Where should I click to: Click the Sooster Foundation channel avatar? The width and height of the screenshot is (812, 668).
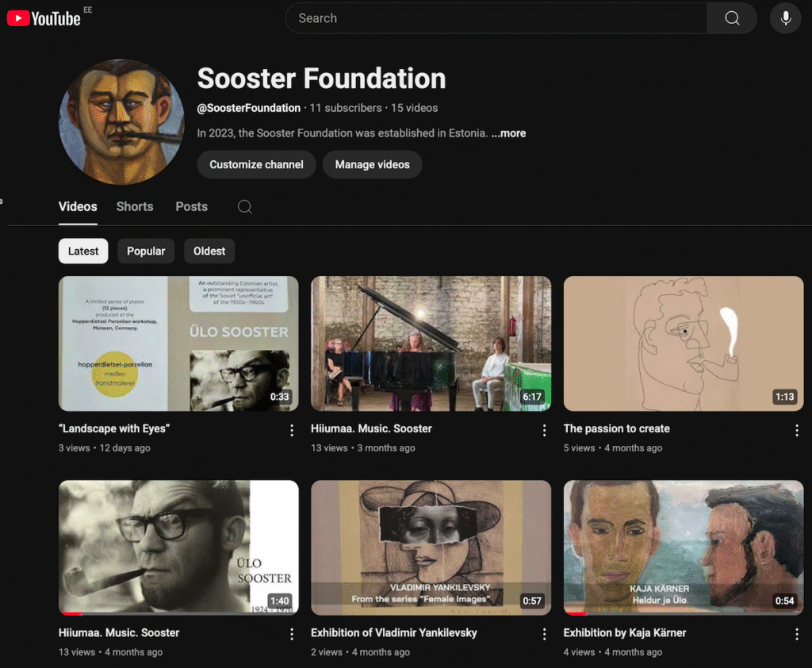pos(121,122)
